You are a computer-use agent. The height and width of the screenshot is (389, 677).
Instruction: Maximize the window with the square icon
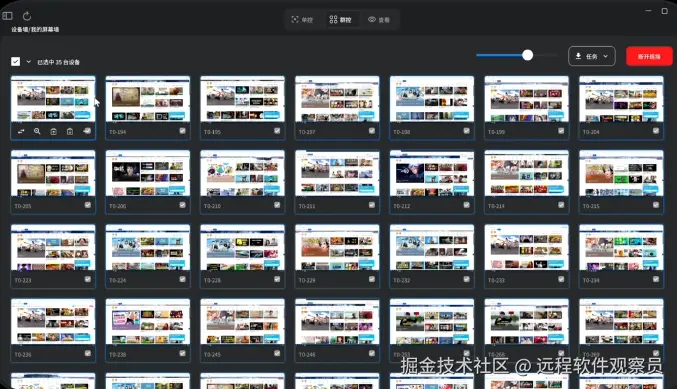tap(664, 11)
